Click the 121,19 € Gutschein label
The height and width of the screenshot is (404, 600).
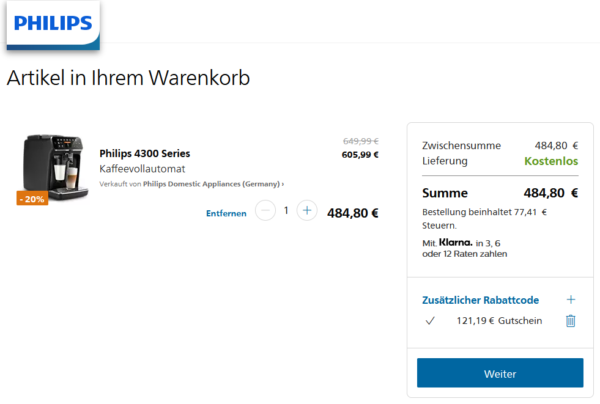tap(499, 321)
